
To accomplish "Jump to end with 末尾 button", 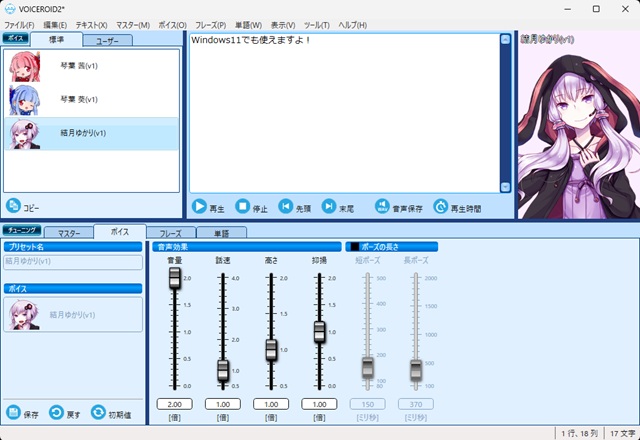I will (x=329, y=207).
